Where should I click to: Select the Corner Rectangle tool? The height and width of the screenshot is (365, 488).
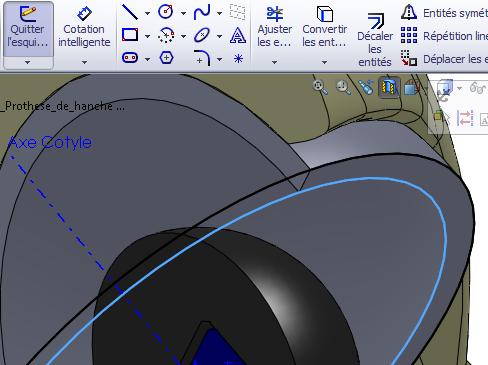click(x=130, y=35)
